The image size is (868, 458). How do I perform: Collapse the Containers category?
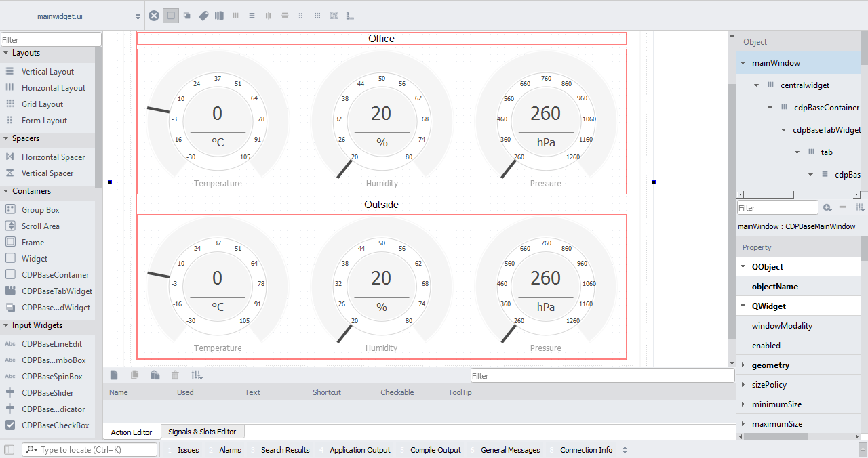tap(5, 191)
